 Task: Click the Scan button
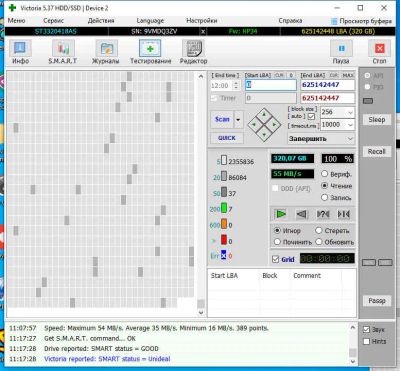click(222, 119)
